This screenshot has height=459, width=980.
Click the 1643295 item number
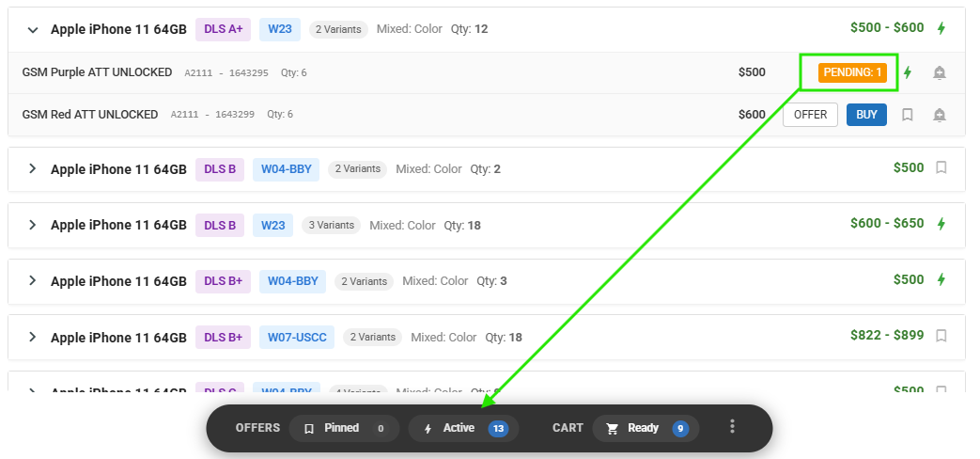pos(249,73)
